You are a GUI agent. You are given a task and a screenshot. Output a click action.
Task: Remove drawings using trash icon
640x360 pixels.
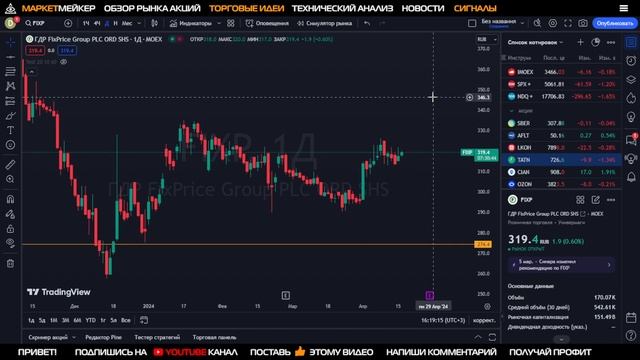[x=10, y=263]
